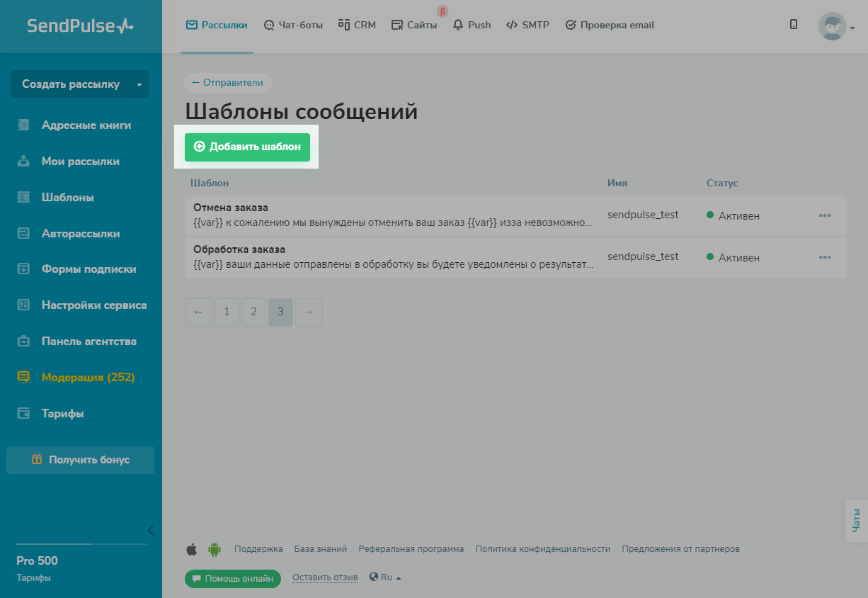The height and width of the screenshot is (598, 868).
Task: Switch to the SMTP tab
Action: (527, 26)
